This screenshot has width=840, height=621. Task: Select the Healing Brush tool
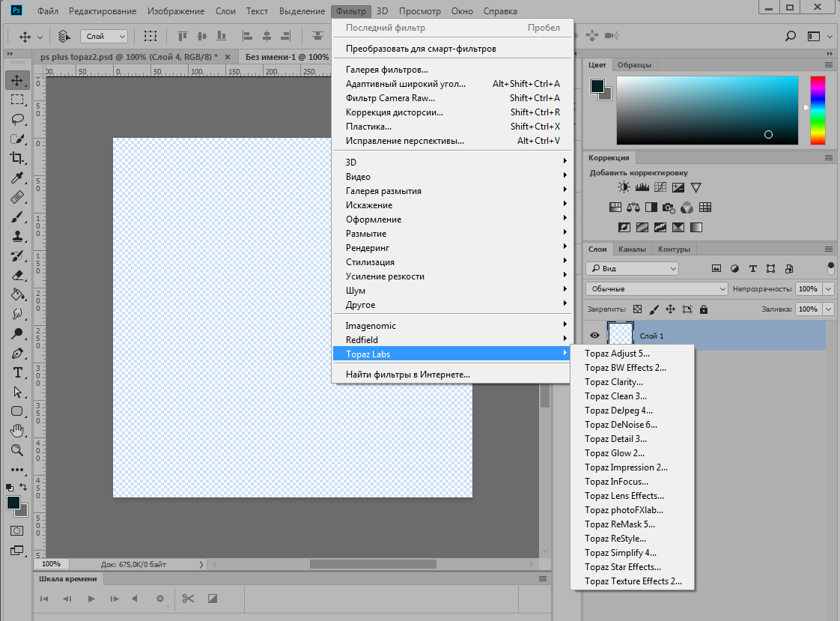tap(17, 197)
